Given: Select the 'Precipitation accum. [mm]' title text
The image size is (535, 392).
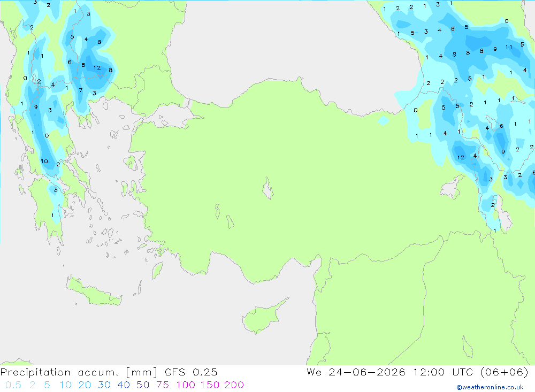Looking at the screenshot, I should point(79,372).
